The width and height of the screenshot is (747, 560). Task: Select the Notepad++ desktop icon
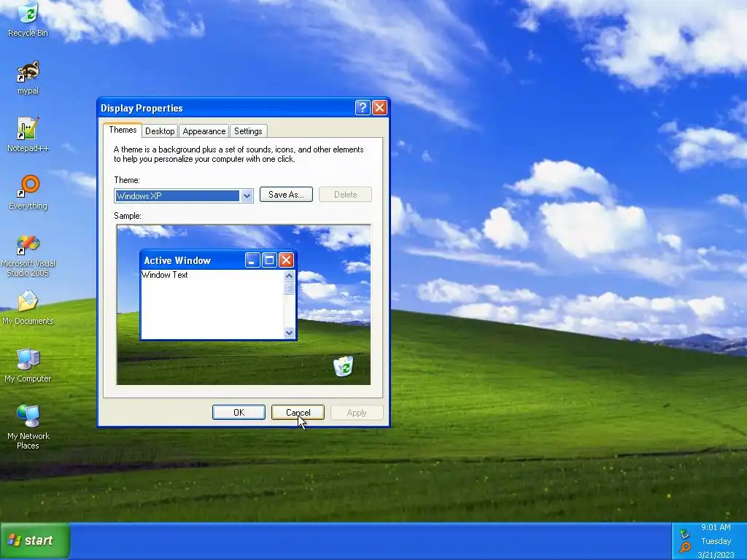(x=28, y=135)
